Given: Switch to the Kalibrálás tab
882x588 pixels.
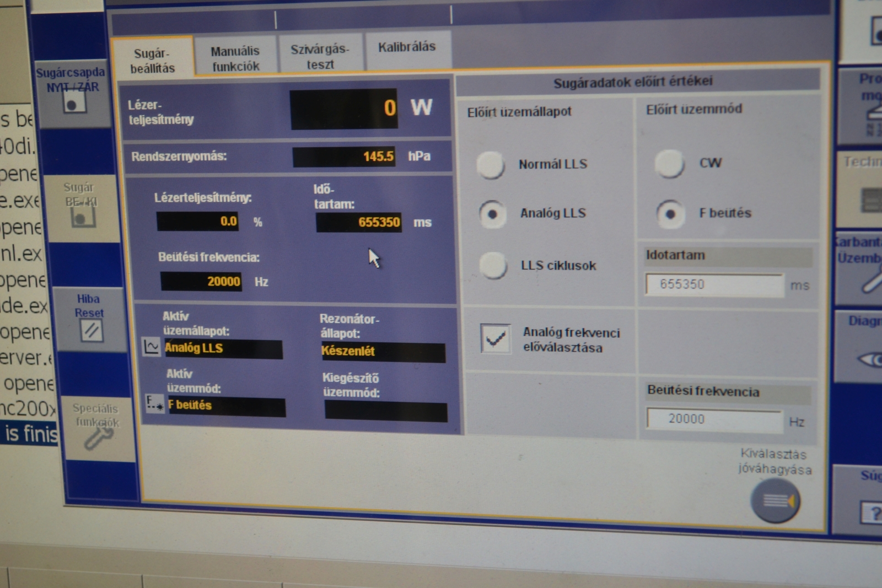Looking at the screenshot, I should 407,47.
